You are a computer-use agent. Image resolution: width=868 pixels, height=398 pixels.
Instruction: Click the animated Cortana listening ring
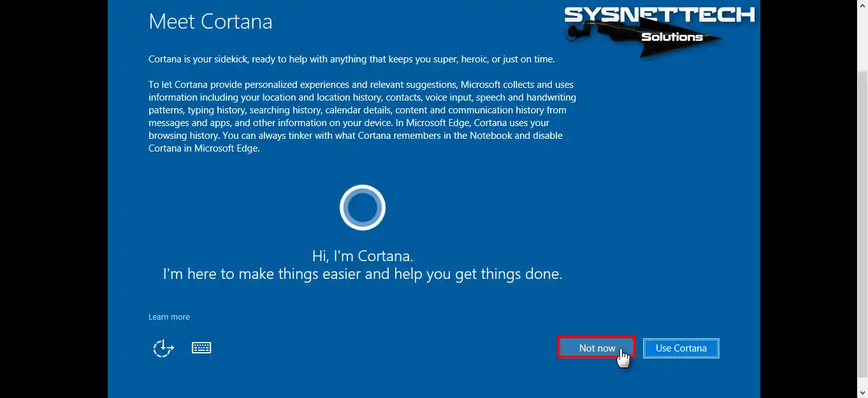(x=362, y=207)
